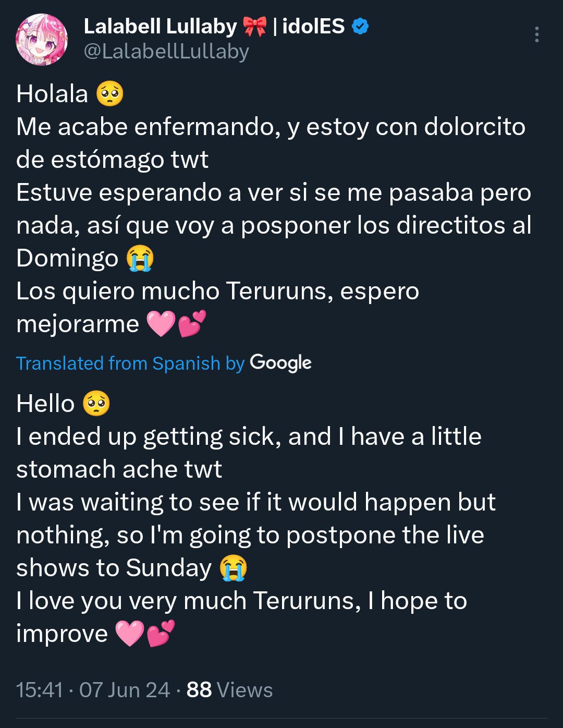
Task: Open the 88 Views count
Action: 230,690
